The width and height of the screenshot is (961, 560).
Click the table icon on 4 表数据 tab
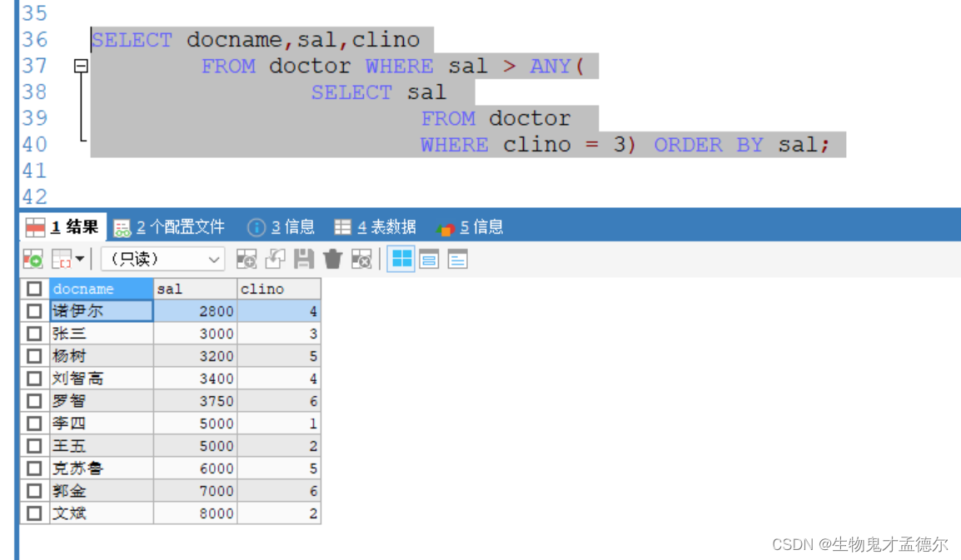342,227
